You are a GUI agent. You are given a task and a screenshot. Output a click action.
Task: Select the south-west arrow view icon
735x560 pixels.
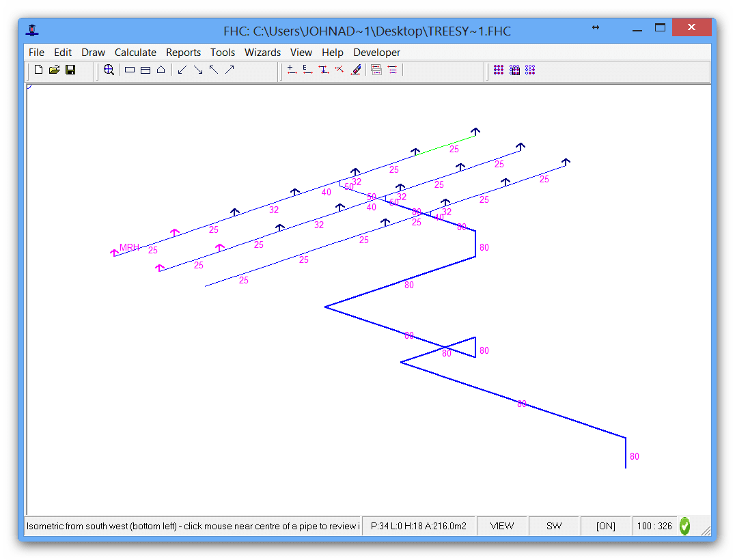tap(182, 70)
